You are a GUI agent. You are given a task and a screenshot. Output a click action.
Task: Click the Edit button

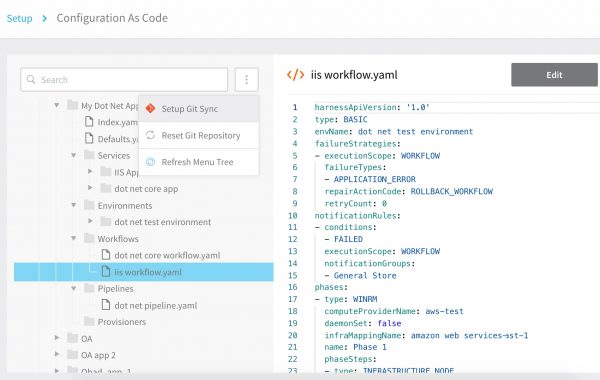tap(554, 75)
